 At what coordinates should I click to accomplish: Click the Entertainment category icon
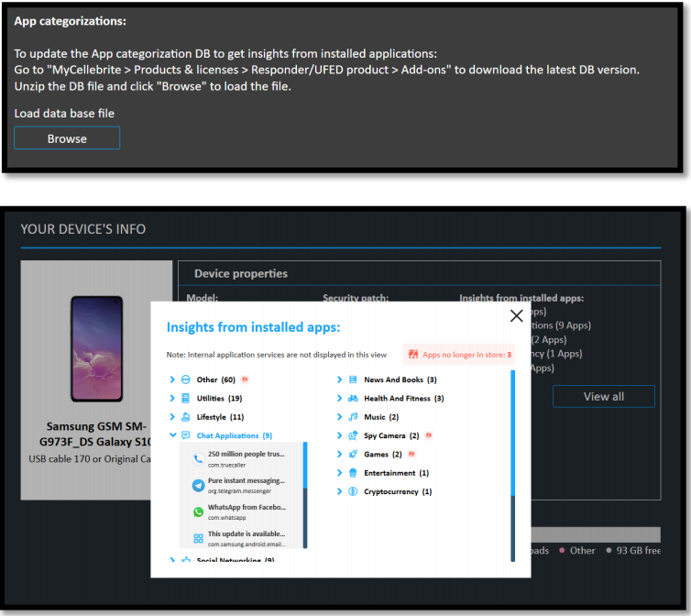[x=353, y=473]
